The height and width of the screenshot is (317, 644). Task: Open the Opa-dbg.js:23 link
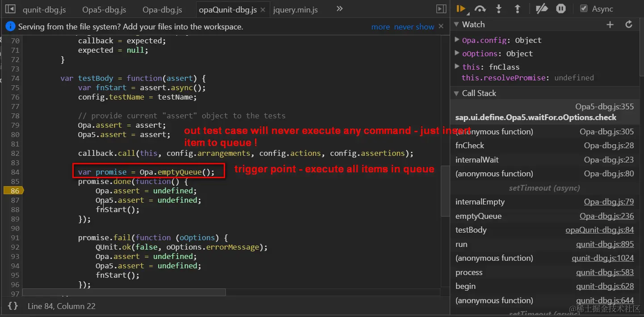609,160
